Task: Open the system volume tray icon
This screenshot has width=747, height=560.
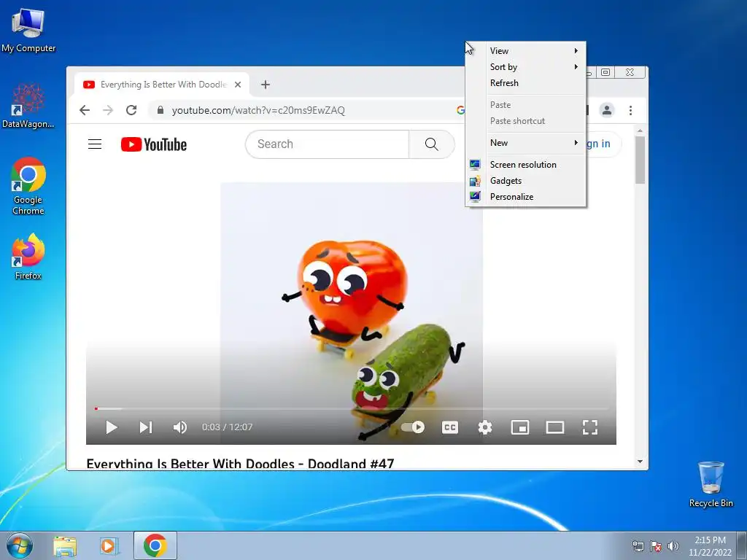Action: coord(673,546)
